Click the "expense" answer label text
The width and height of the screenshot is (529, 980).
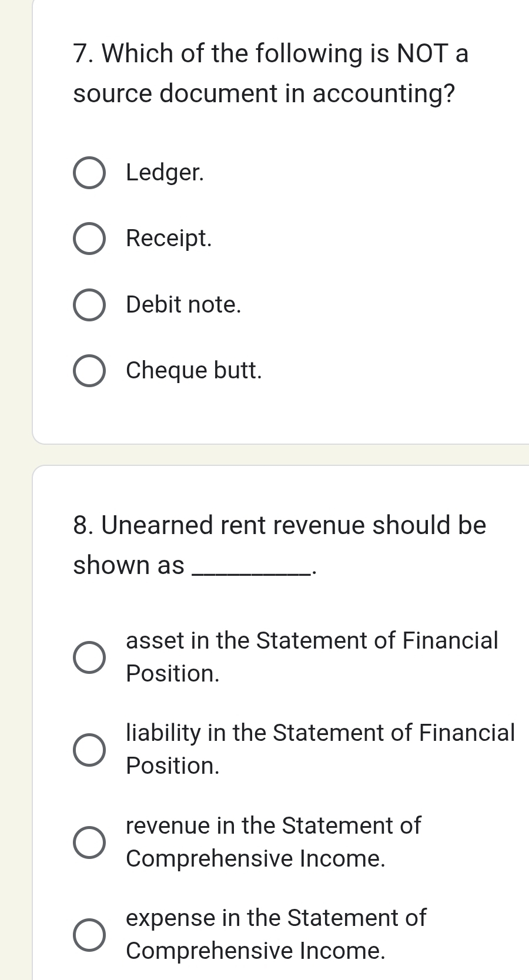(x=275, y=934)
